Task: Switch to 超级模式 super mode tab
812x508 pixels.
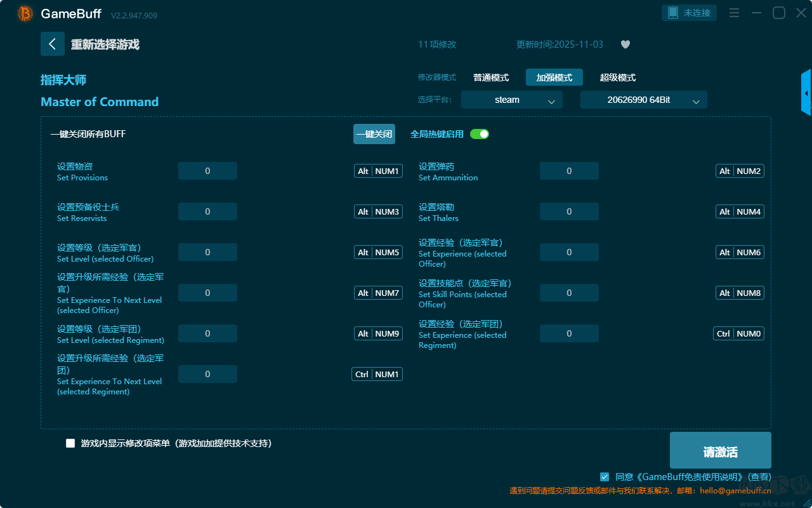Action: [x=617, y=77]
